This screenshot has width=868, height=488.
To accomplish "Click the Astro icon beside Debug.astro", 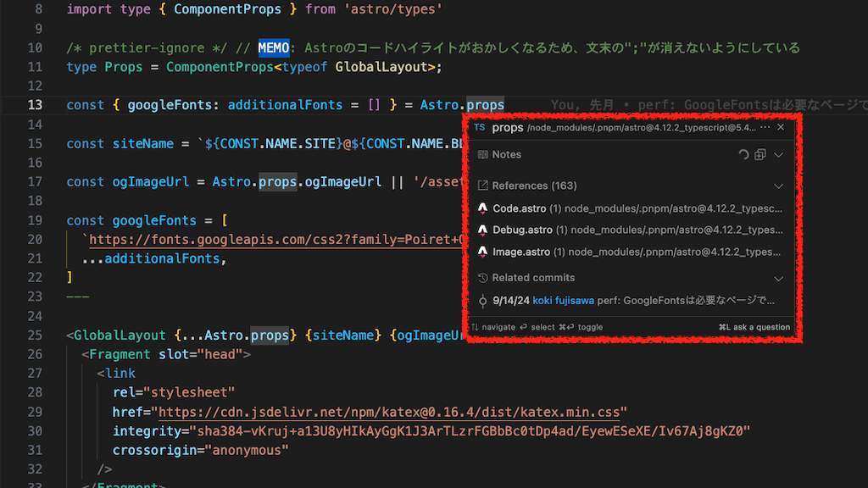I will [x=482, y=230].
